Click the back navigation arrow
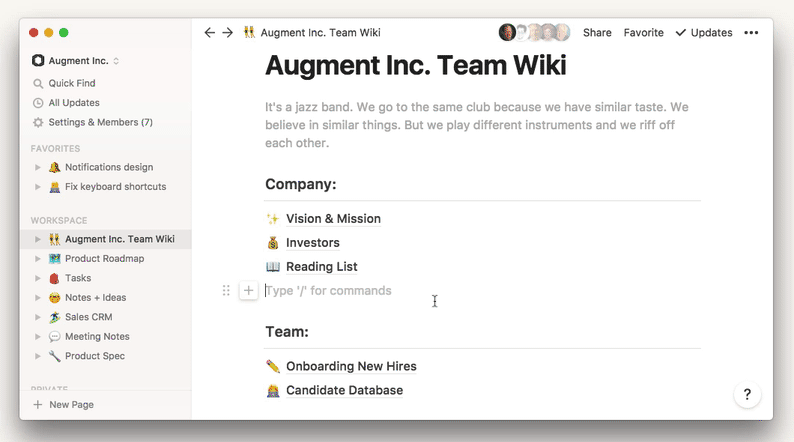This screenshot has width=794, height=442. point(209,33)
